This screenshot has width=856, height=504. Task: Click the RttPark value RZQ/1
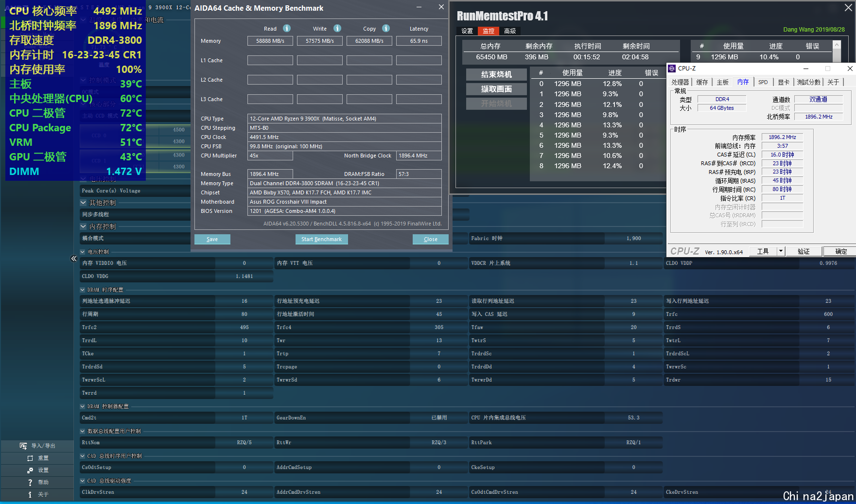click(633, 442)
